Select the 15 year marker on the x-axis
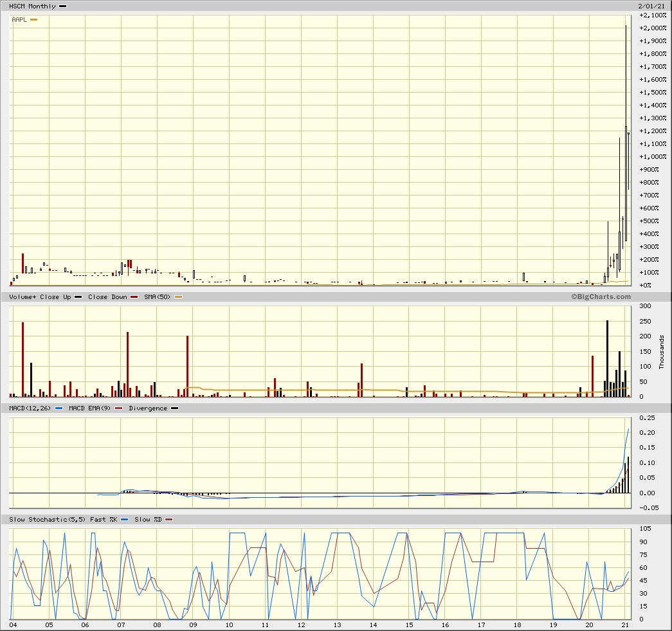Image resolution: width=672 pixels, height=631 pixels. click(410, 625)
